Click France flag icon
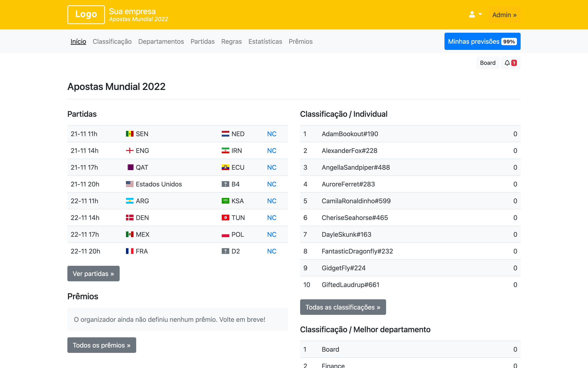This screenshot has width=588, height=368. pos(130,251)
